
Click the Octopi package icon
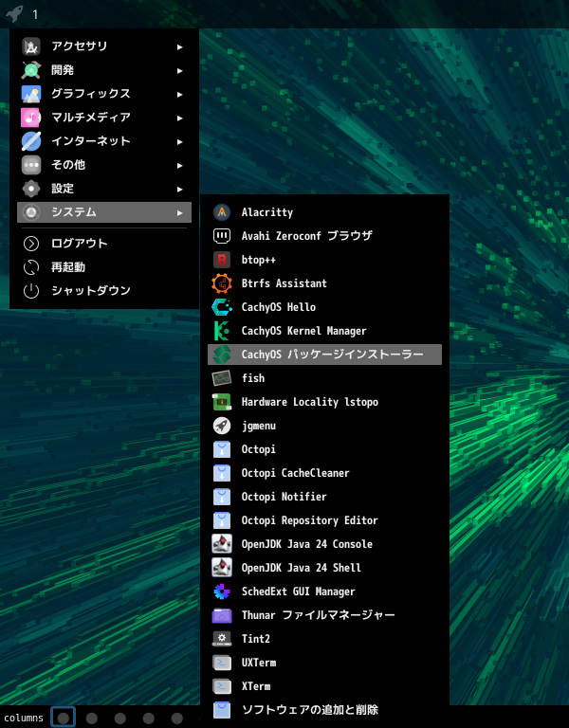click(x=222, y=449)
